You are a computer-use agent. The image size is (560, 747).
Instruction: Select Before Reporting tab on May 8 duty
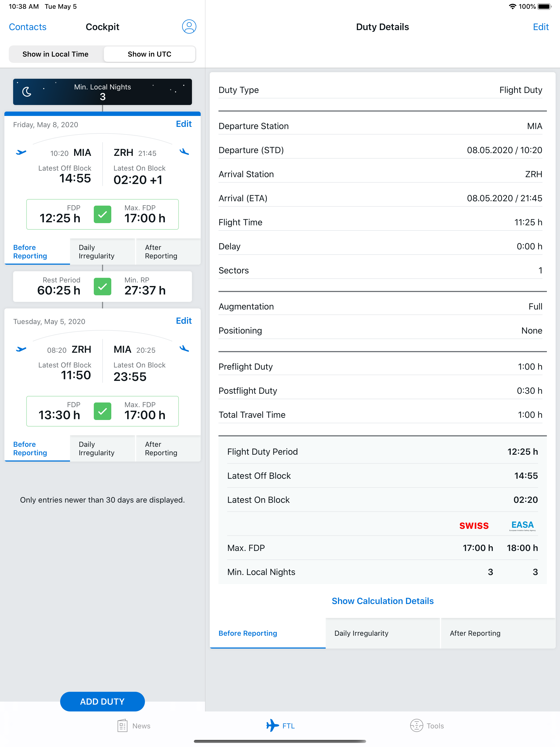tap(37, 252)
